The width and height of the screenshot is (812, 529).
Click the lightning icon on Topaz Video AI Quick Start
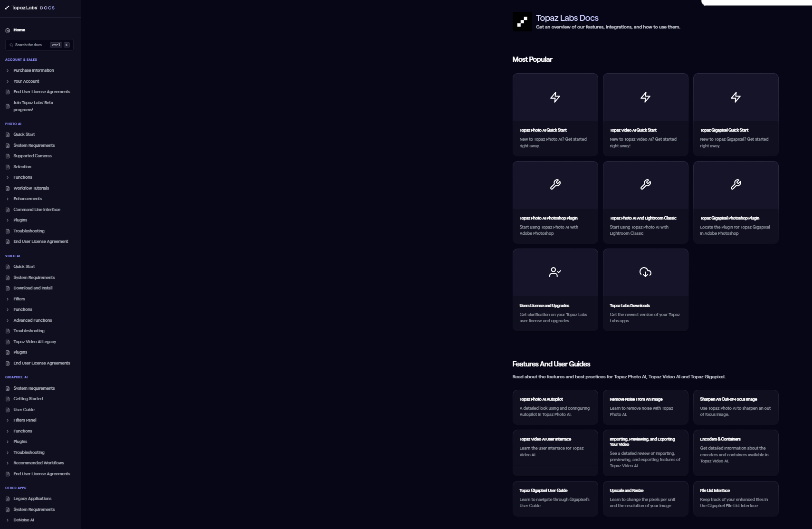tap(645, 97)
